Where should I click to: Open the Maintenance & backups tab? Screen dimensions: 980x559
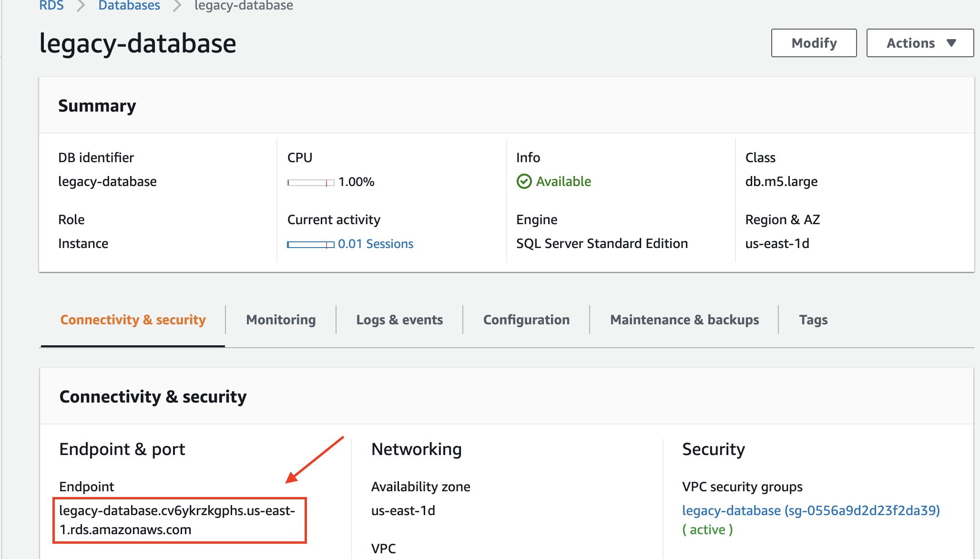click(684, 320)
